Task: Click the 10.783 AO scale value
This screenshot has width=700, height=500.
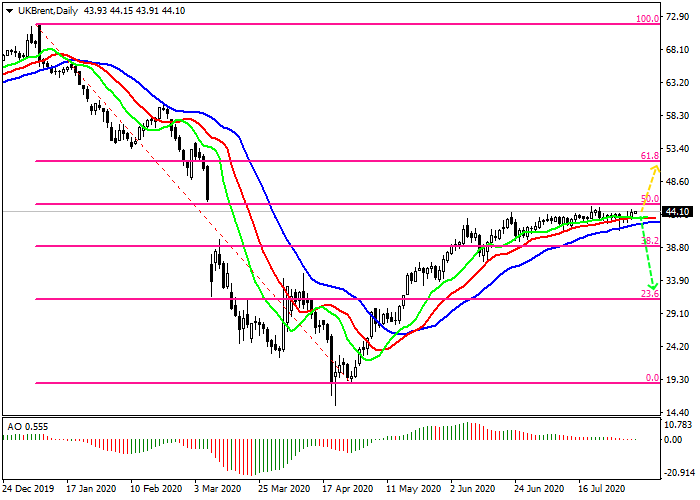Action: [678, 425]
